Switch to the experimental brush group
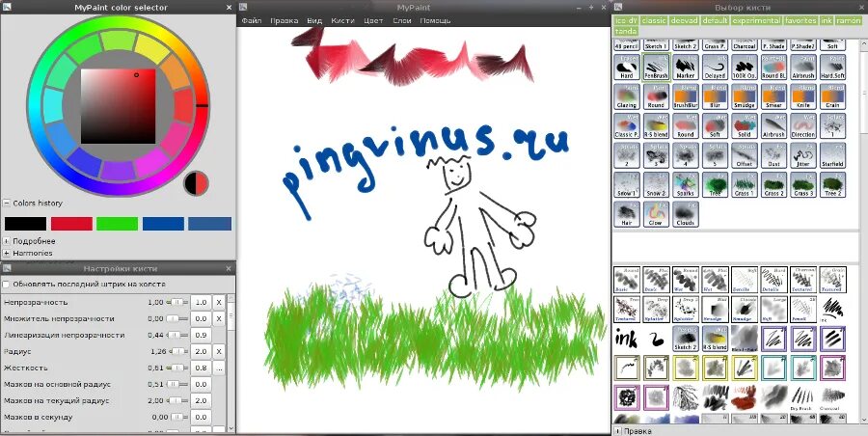 756,20
